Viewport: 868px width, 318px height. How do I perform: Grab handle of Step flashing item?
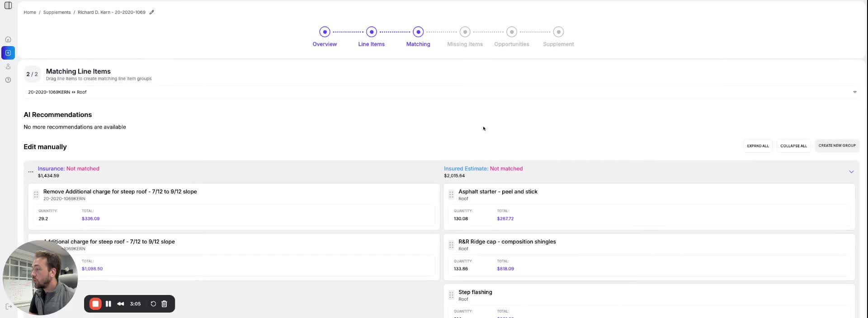coord(451,295)
